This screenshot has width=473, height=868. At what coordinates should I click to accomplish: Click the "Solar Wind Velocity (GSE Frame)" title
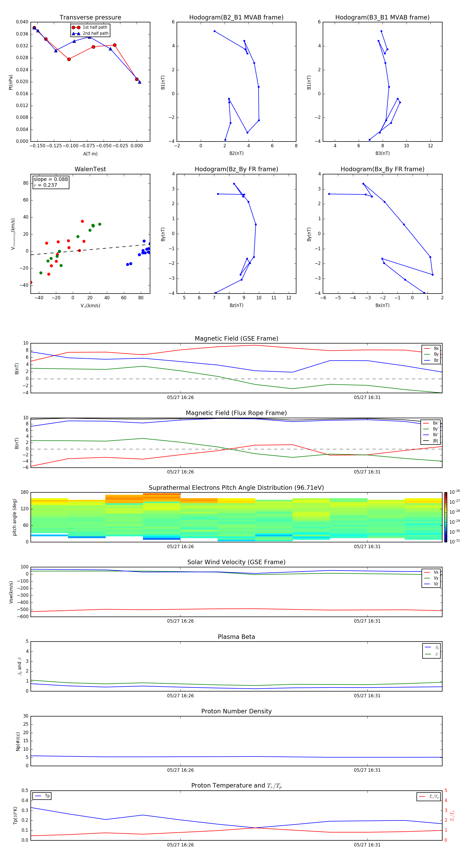click(236, 562)
